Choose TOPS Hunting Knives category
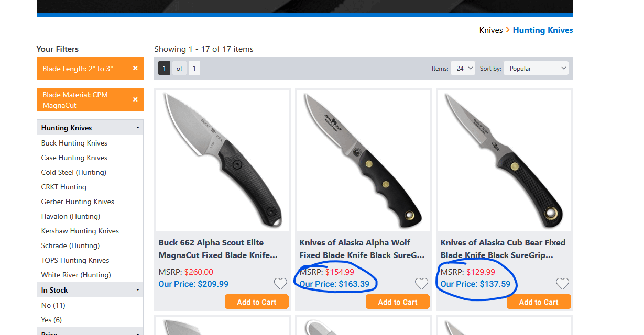This screenshot has height=335, width=644. [x=75, y=260]
